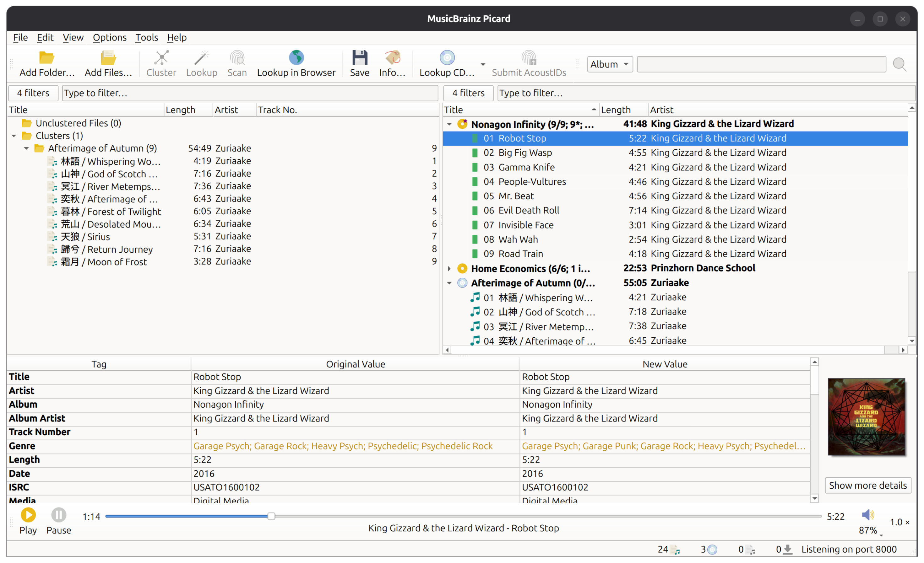Click the Add Folder toolbar icon
924x563 pixels.
pos(47,58)
